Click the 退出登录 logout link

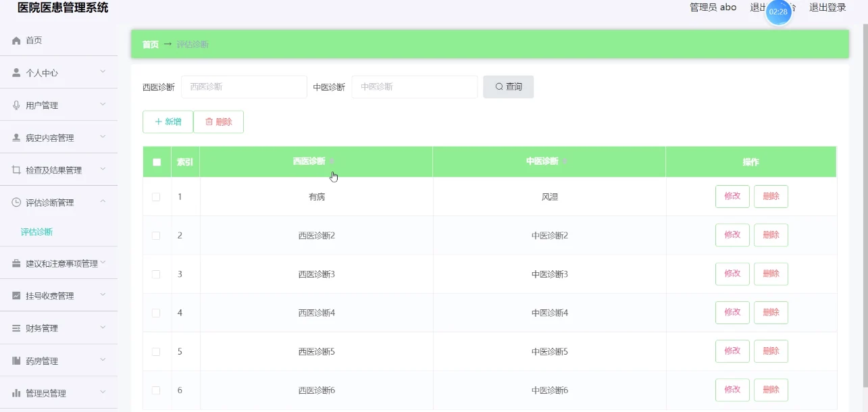coord(827,7)
